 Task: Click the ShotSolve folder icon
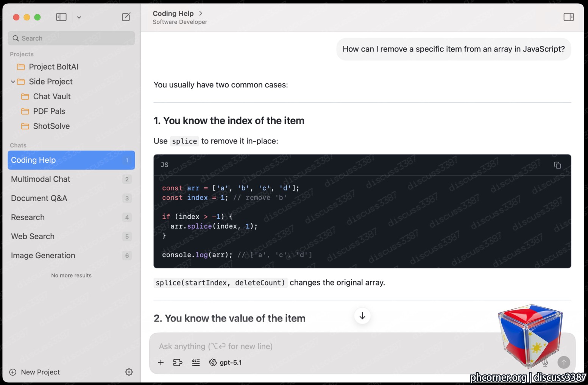(x=25, y=126)
